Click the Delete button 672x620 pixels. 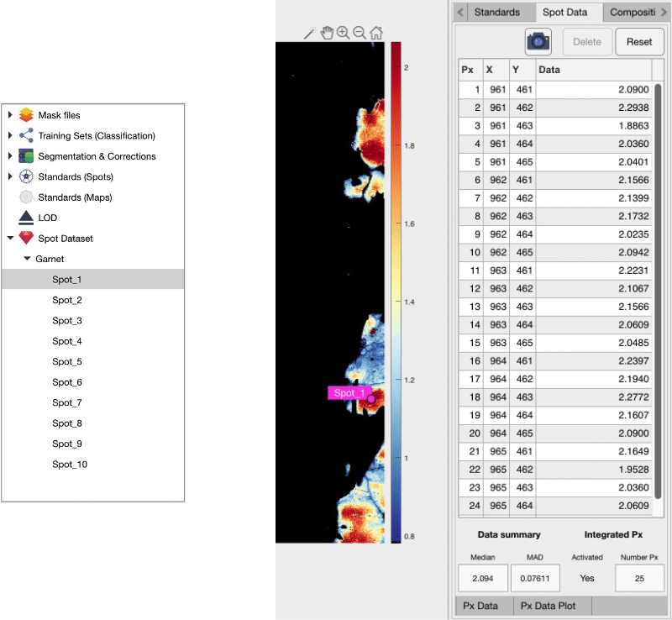point(586,41)
